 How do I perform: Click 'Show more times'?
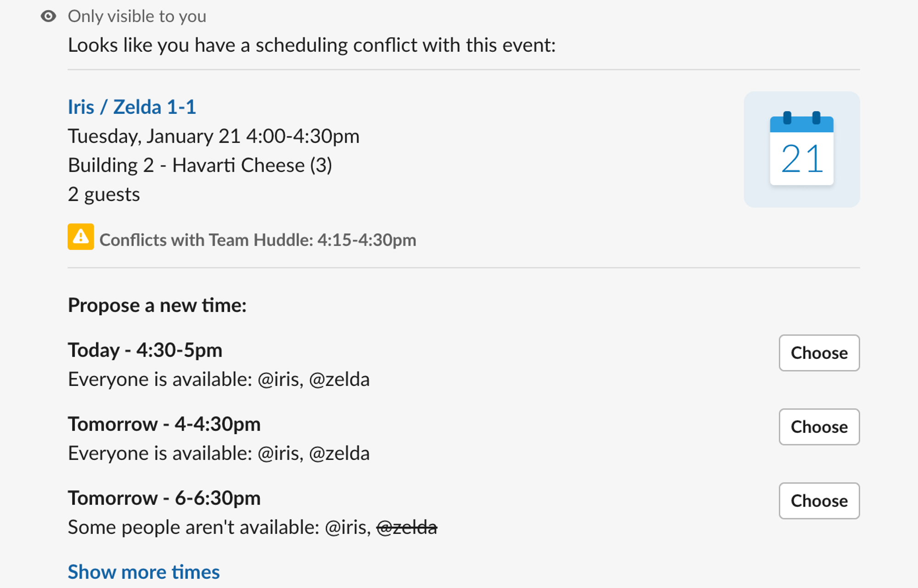coord(144,571)
